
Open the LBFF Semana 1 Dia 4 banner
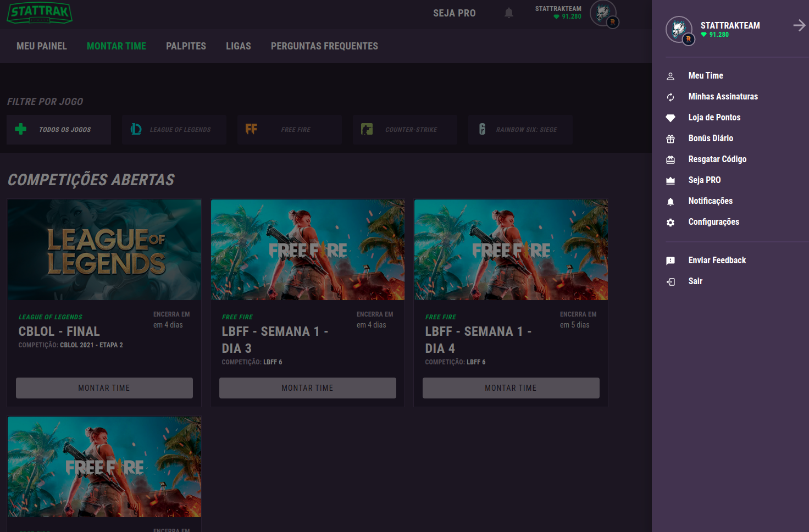(511, 250)
